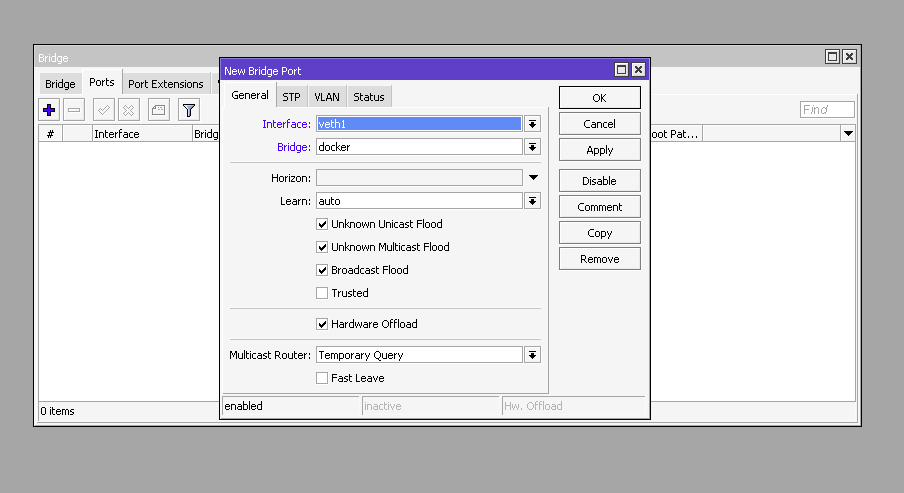The width and height of the screenshot is (904, 493).
Task: Click the Enable checkmark toolbar icon
Action: pos(104,110)
